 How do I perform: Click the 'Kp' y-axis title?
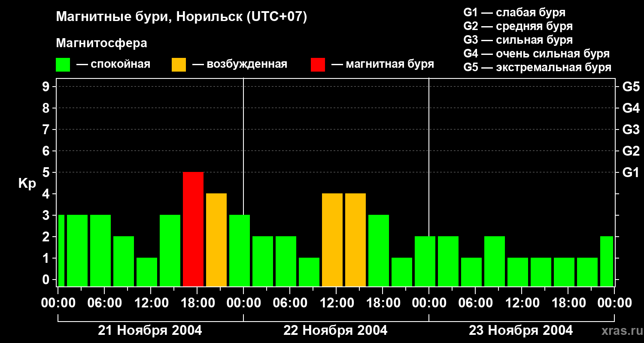27,184
